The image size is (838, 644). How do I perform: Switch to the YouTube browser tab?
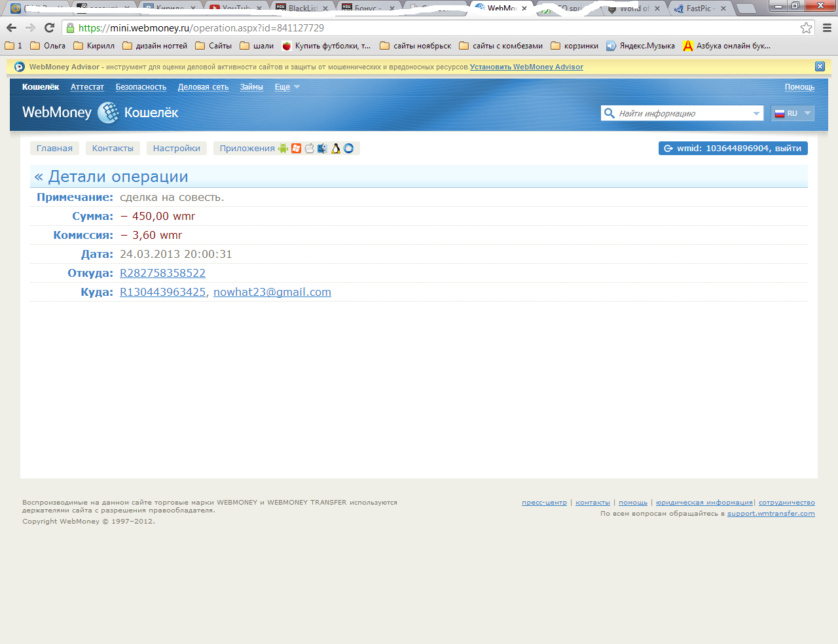click(236, 9)
